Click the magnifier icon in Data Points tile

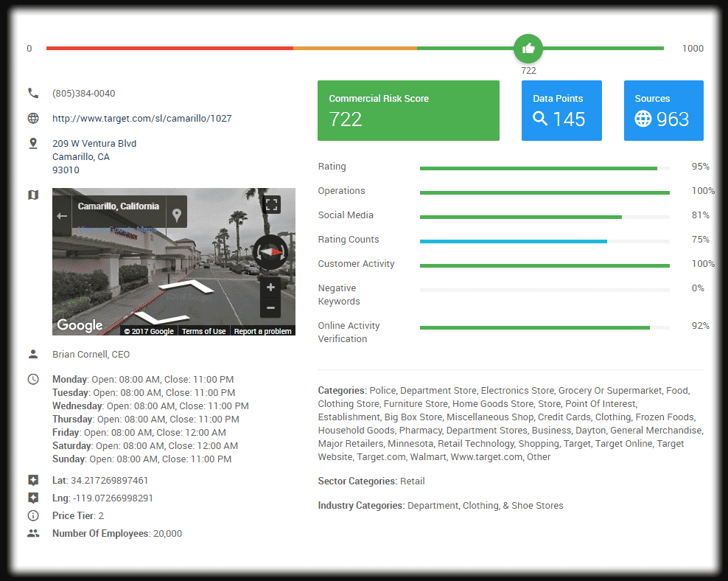pos(540,119)
